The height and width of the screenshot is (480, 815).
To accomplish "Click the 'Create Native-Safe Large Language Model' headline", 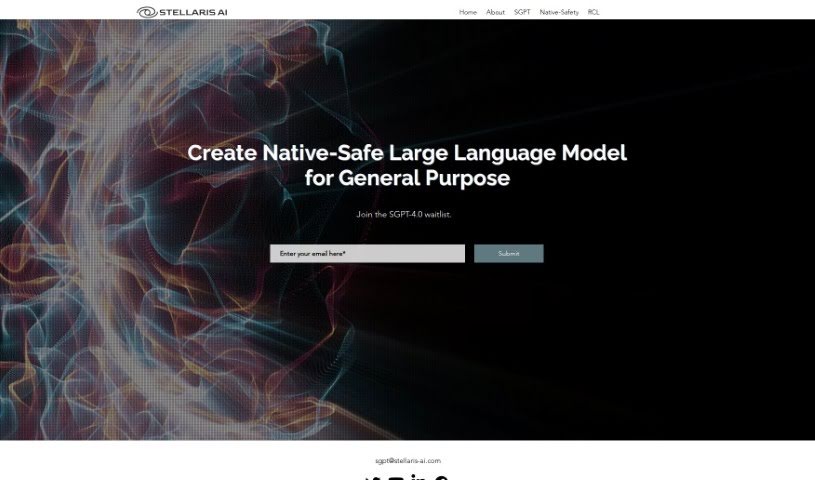I will [407, 153].
